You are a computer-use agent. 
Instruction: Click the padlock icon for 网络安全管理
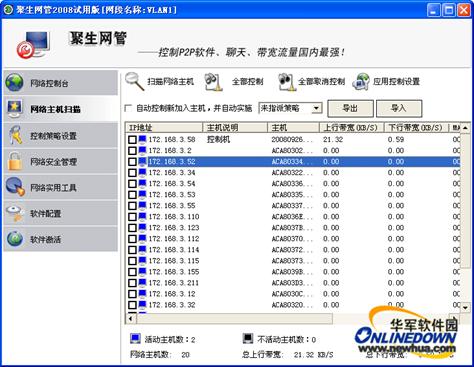pos(15,161)
